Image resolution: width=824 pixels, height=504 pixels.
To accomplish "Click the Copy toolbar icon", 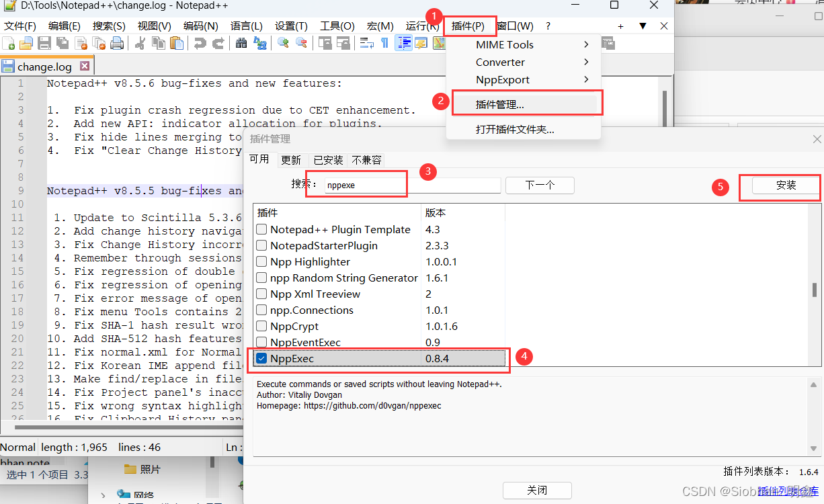I will 159,44.
